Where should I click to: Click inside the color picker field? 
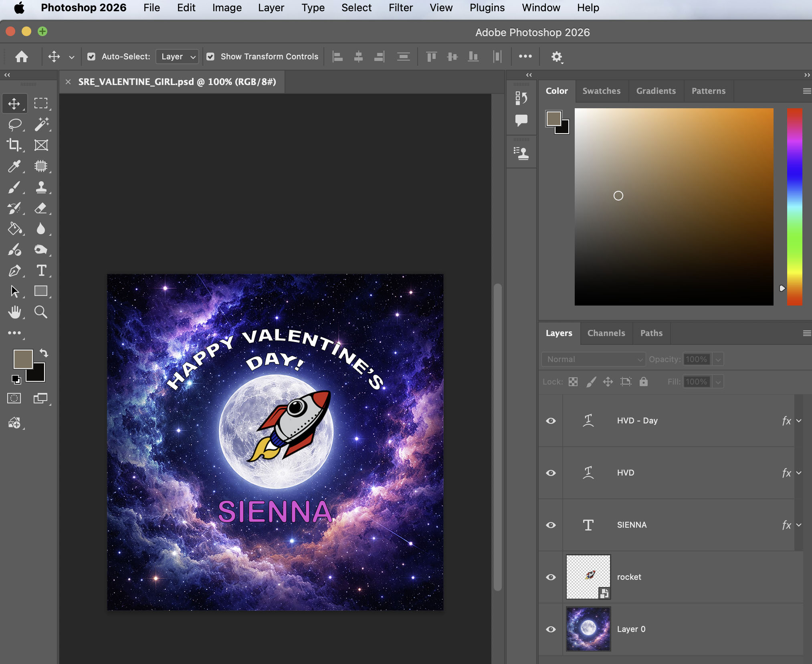click(674, 206)
